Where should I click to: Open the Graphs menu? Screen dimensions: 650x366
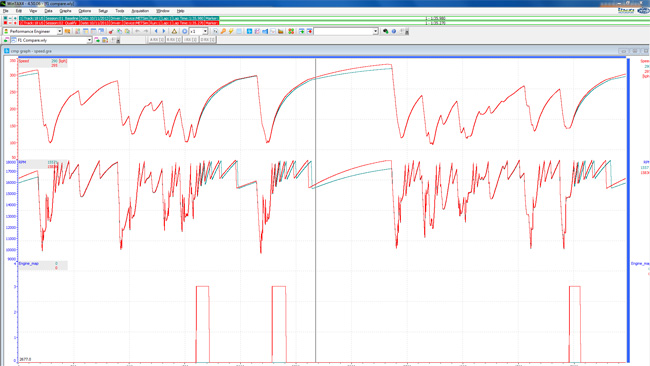(65, 11)
